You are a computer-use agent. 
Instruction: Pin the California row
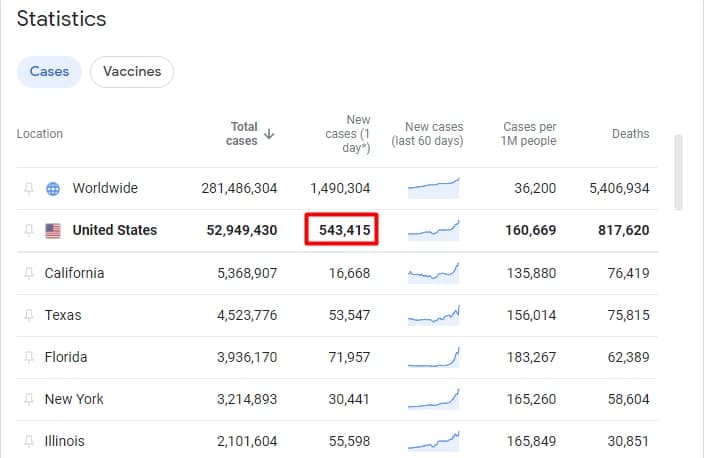coord(29,273)
